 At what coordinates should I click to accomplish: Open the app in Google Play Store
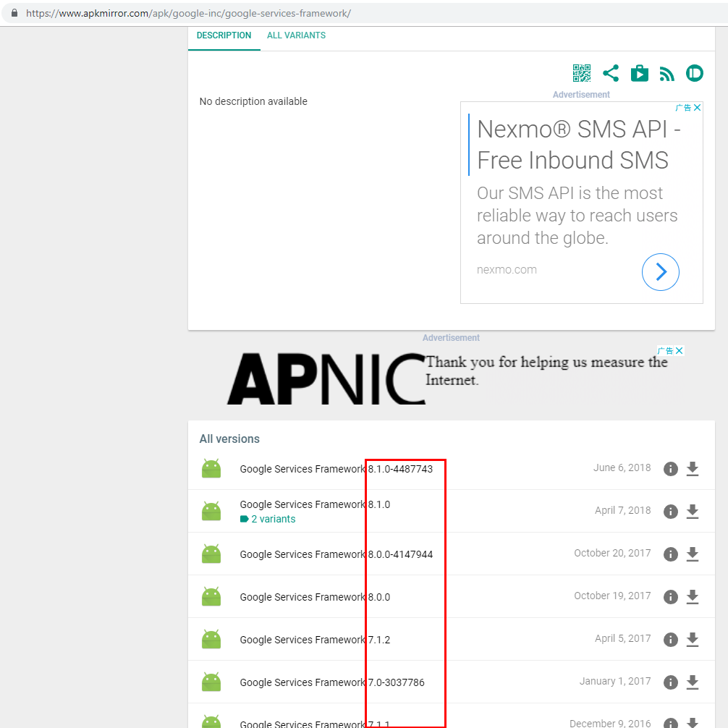pyautogui.click(x=639, y=72)
